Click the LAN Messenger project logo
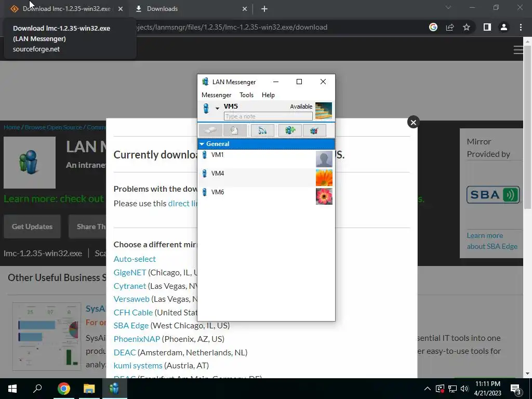532x399 pixels. coord(30,163)
